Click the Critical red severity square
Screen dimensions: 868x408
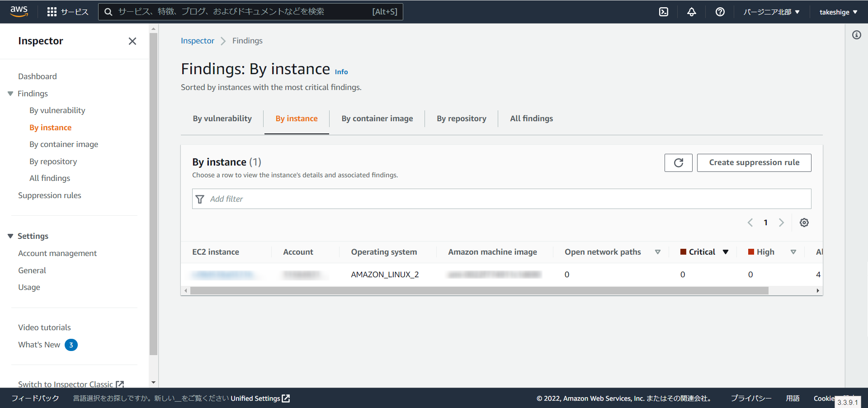pyautogui.click(x=683, y=252)
